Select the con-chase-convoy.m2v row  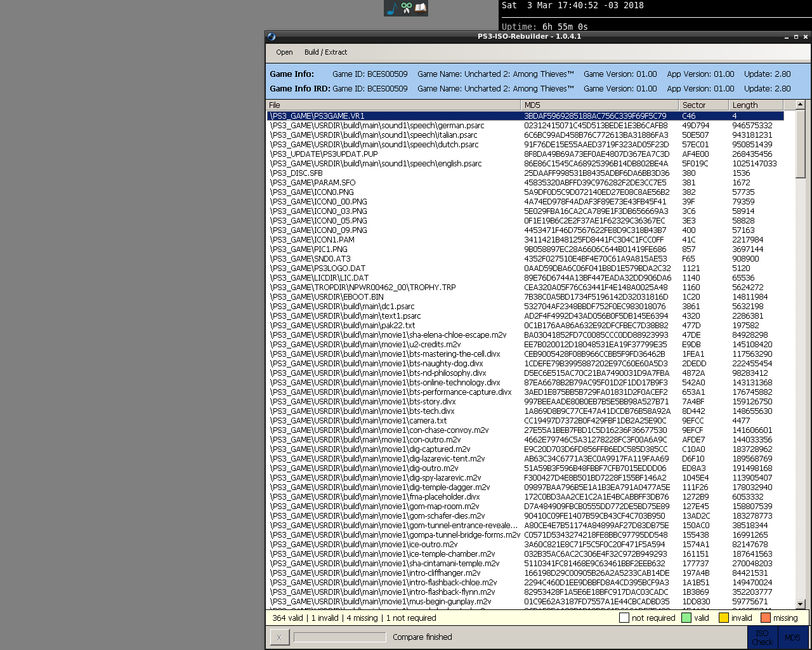pos(525,430)
